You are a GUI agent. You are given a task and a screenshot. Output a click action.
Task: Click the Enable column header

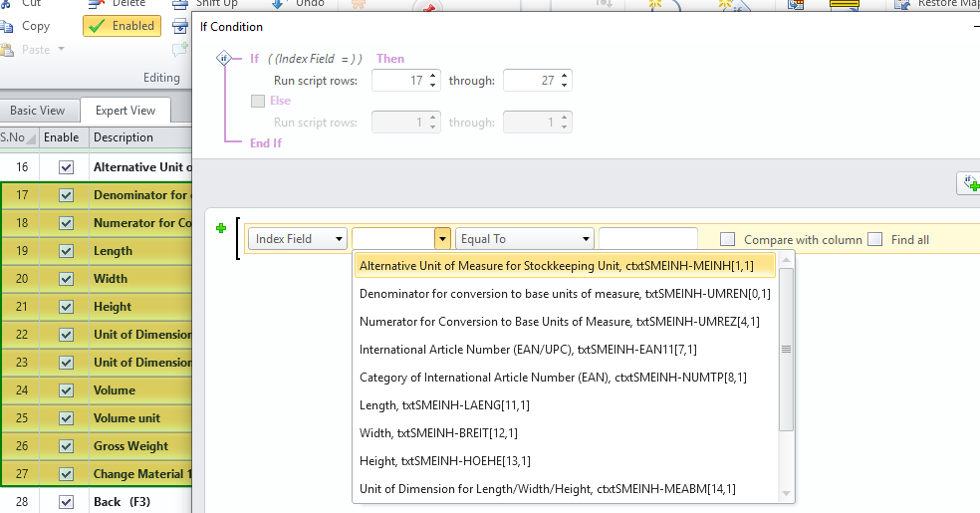[62, 137]
